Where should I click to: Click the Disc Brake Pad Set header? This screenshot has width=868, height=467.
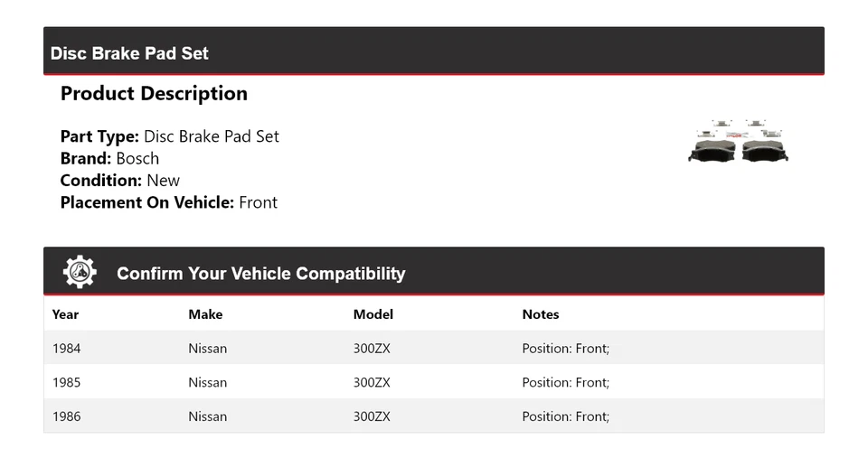(x=129, y=53)
